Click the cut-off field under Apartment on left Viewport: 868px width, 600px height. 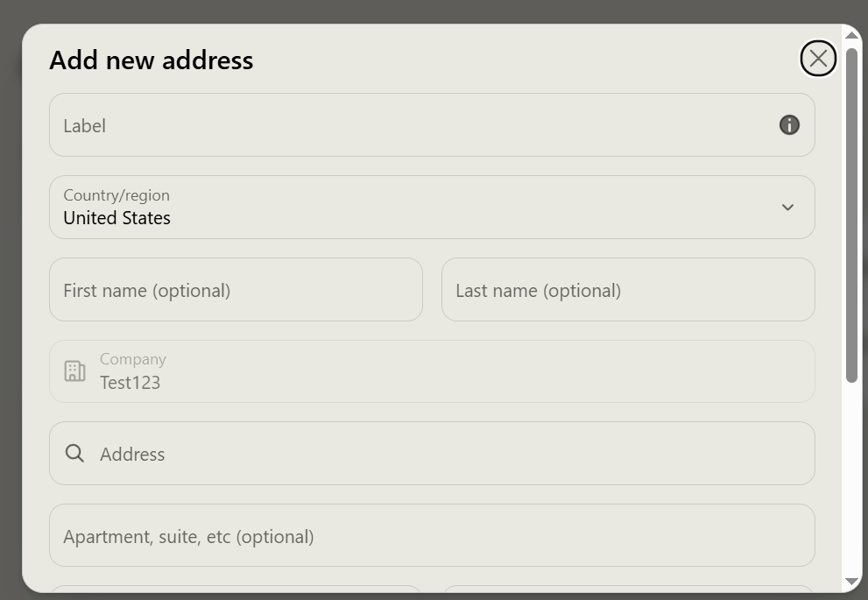pos(236,589)
